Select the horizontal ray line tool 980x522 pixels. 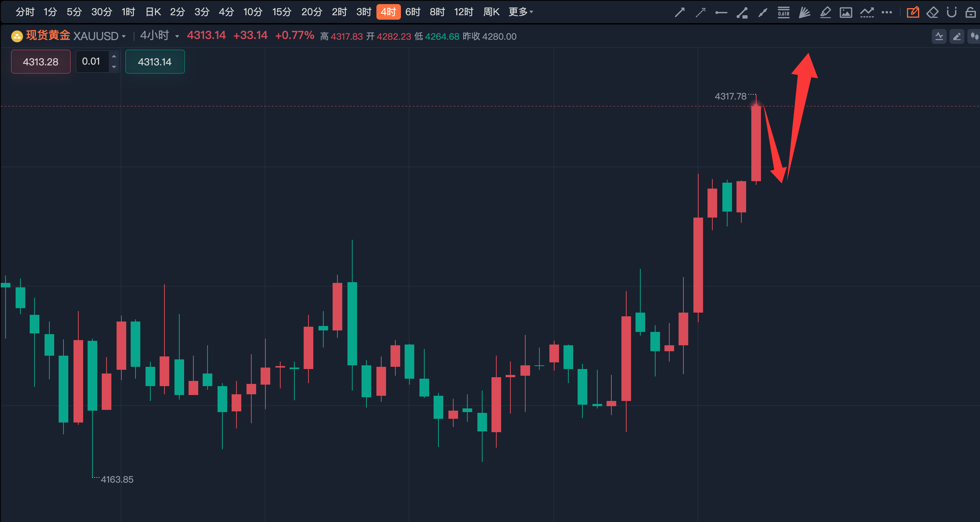click(721, 13)
